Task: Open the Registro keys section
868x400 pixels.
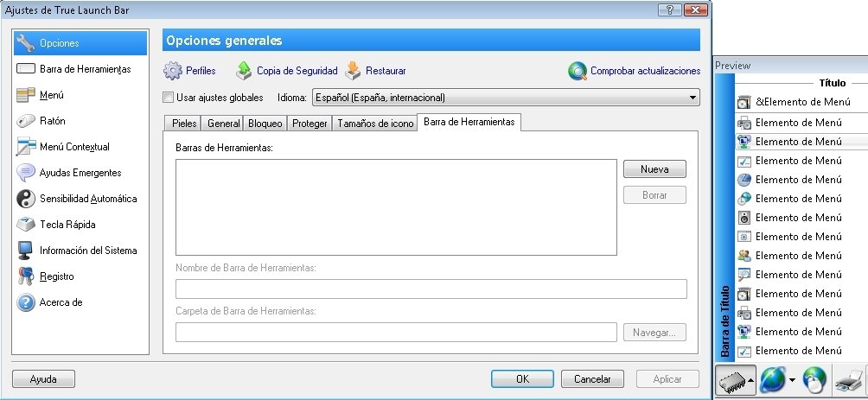Action: tap(80, 276)
